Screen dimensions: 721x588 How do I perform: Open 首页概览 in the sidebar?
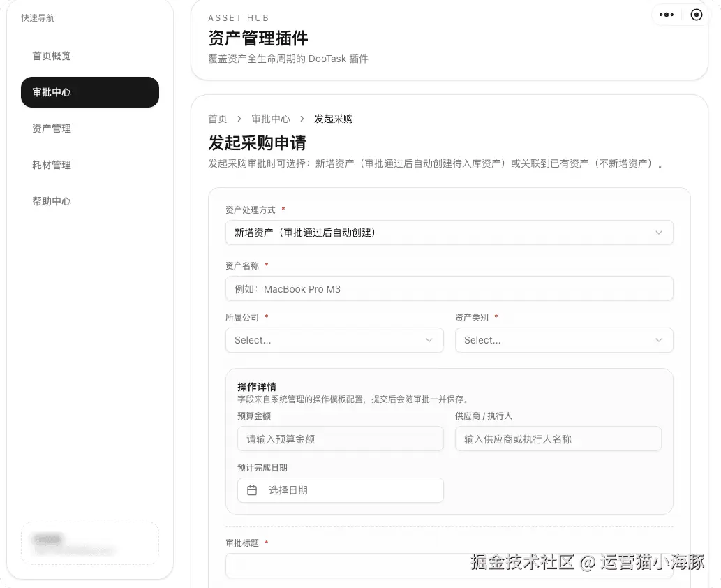click(x=89, y=56)
